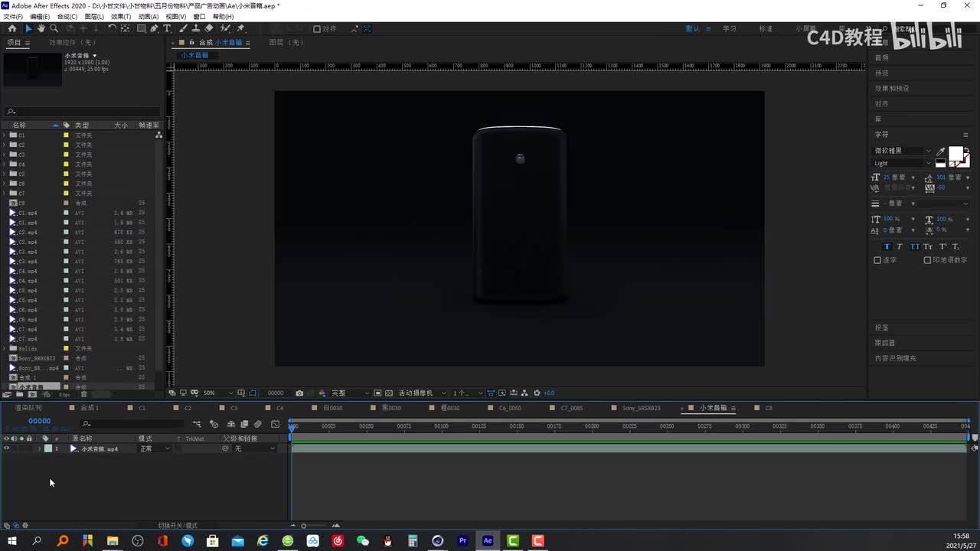Activate the Roto Brush tool
This screenshot has height=551, width=980.
pos(225,28)
